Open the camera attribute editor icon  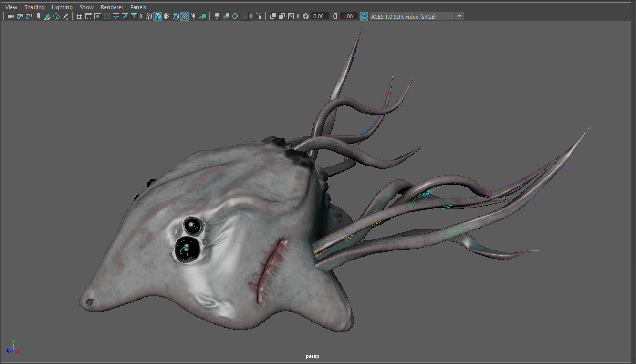(29, 16)
